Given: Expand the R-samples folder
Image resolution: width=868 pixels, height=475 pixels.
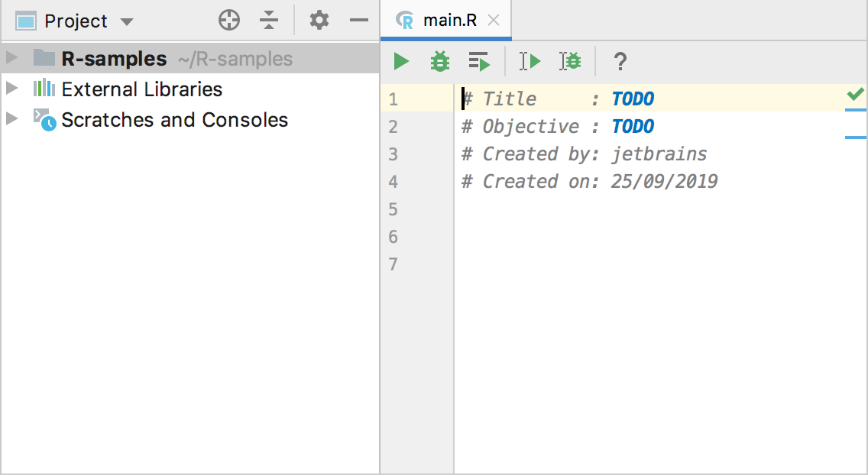Looking at the screenshot, I should [x=11, y=57].
